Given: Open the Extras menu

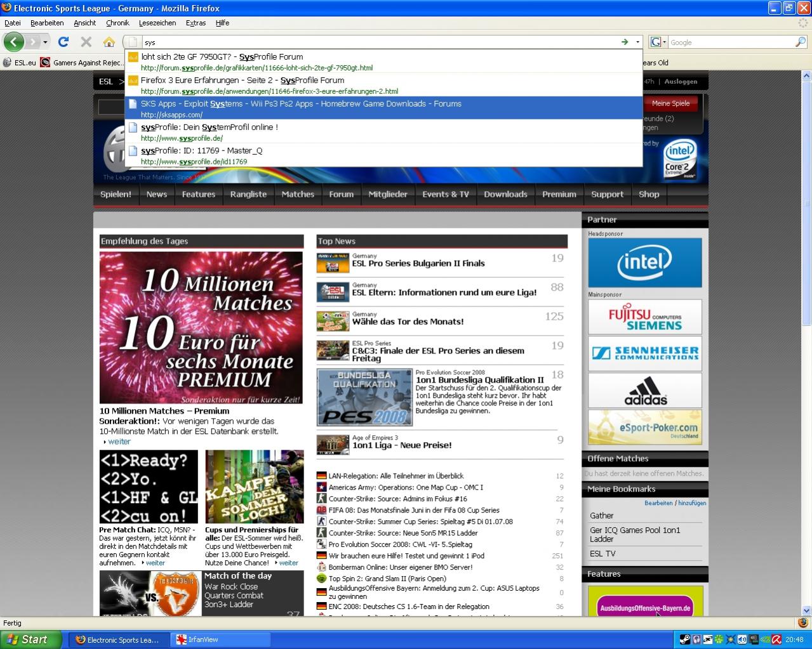Looking at the screenshot, I should (196, 23).
